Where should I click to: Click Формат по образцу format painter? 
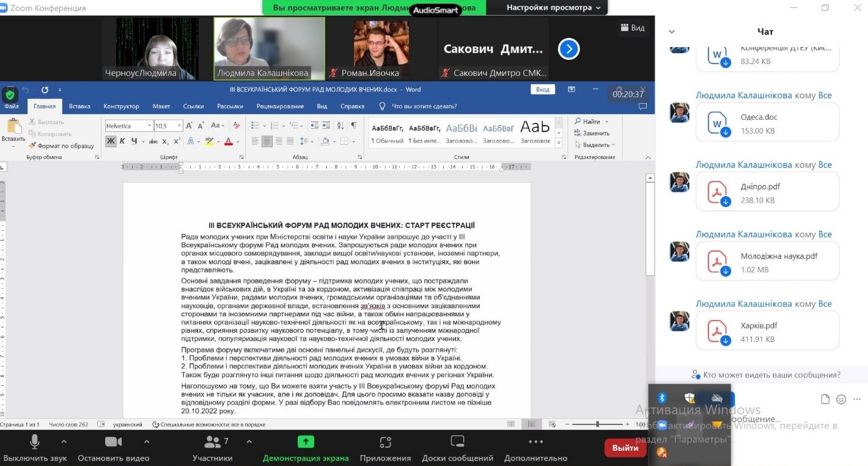click(x=61, y=146)
